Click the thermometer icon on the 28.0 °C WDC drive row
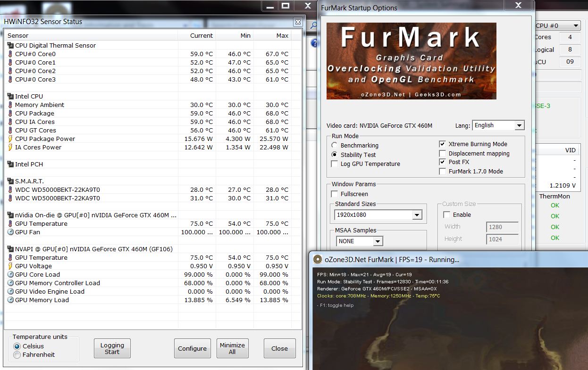 (10, 189)
